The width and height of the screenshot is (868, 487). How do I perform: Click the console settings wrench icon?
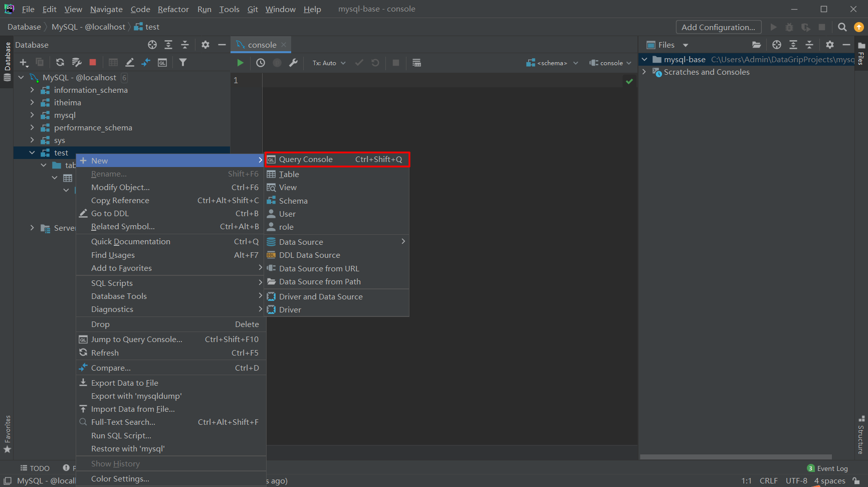point(294,63)
